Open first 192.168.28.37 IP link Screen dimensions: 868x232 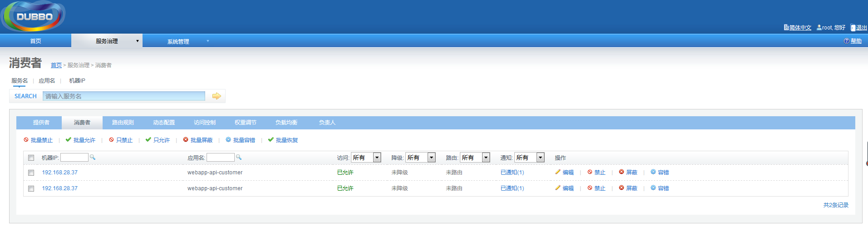point(60,173)
